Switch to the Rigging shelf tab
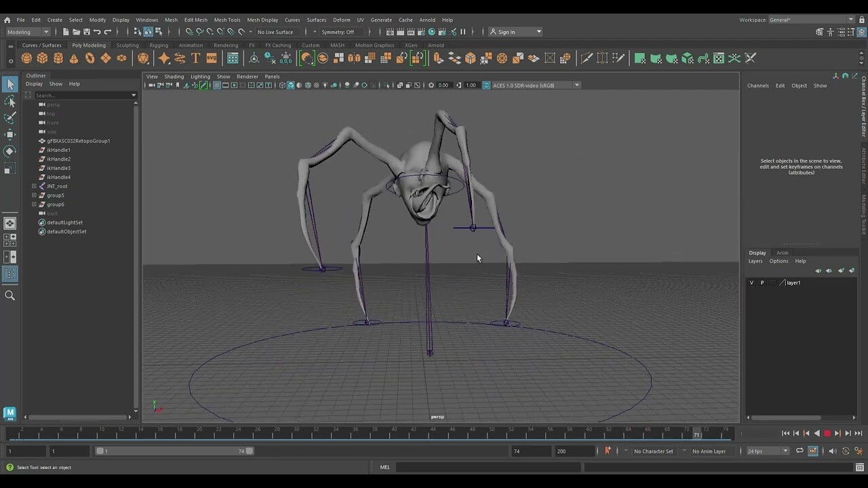The width and height of the screenshot is (868, 488). tap(158, 45)
